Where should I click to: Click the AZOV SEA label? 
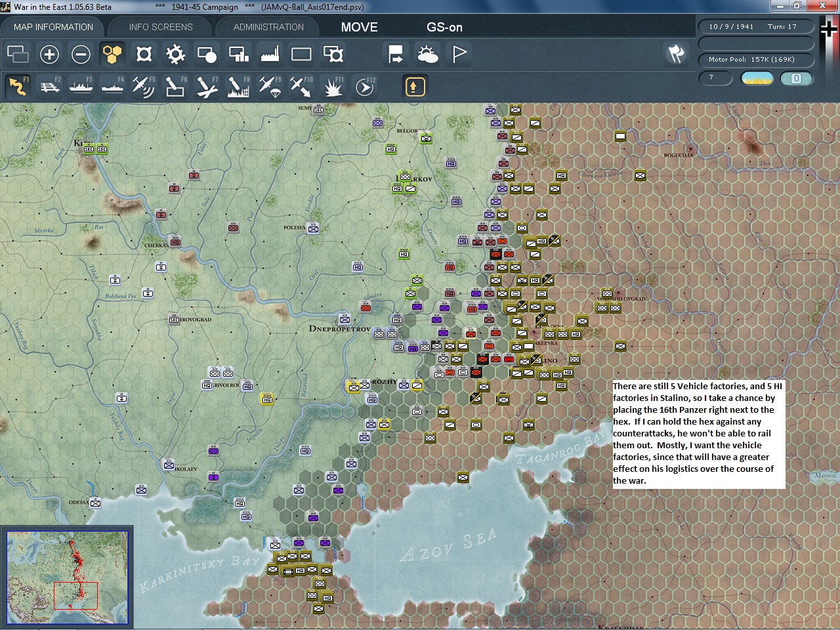click(448, 546)
